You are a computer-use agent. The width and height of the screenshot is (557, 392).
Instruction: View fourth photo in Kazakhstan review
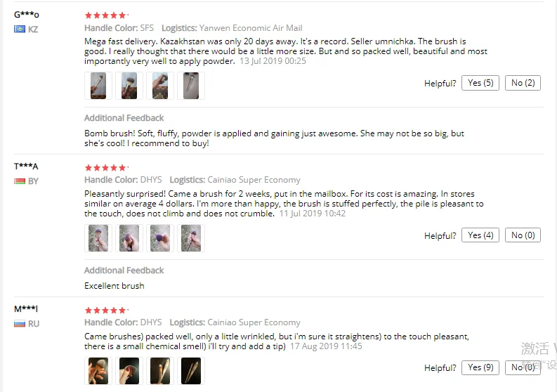pyautogui.click(x=191, y=86)
